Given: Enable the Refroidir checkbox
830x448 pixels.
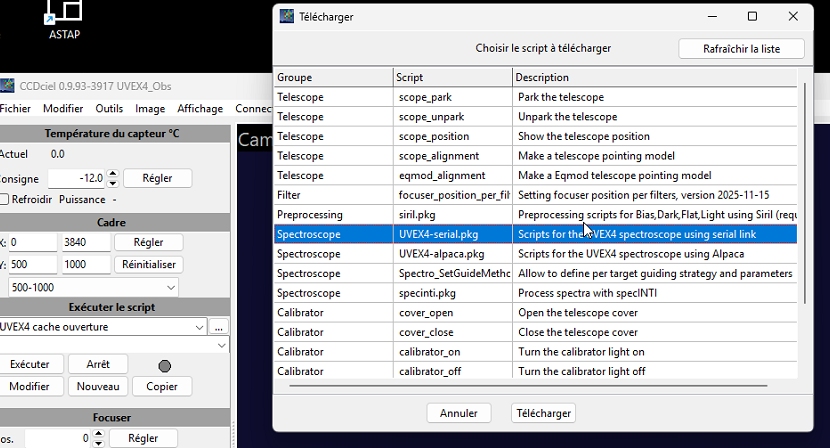Looking at the screenshot, I should click(4, 199).
